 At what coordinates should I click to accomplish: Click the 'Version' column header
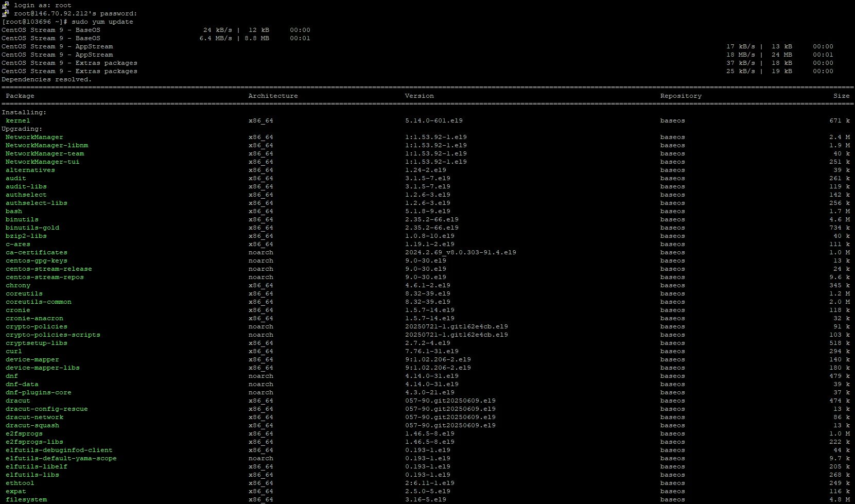tap(419, 96)
